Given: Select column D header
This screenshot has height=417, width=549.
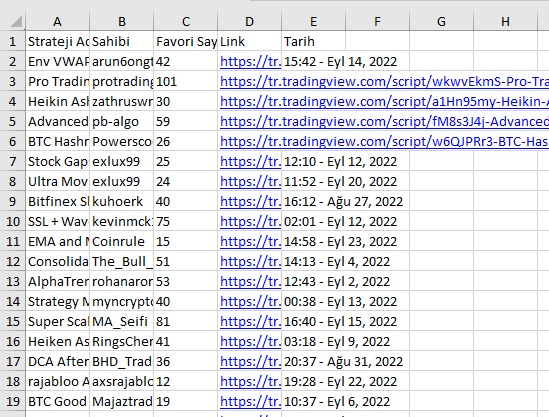Looking at the screenshot, I should (250, 22).
